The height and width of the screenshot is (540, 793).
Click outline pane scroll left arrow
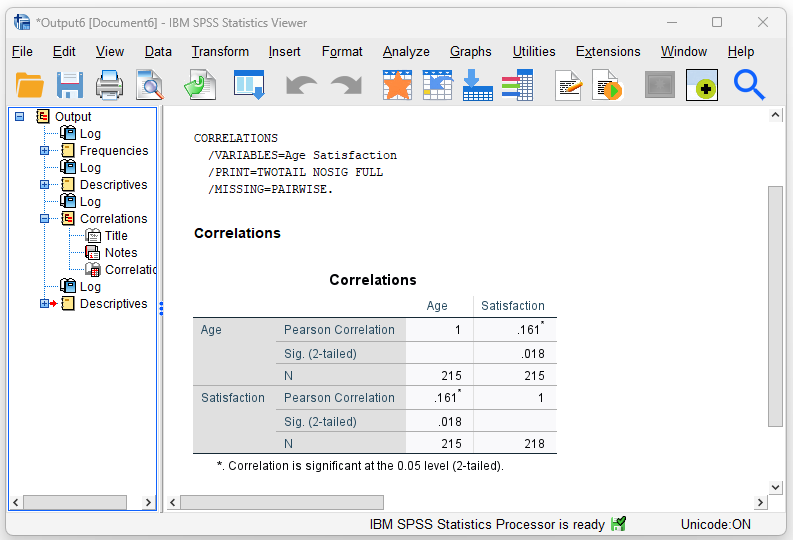pyautogui.click(x=16, y=503)
